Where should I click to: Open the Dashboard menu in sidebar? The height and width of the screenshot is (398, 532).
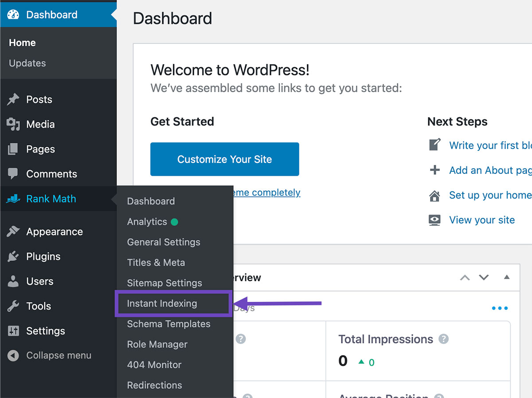(x=58, y=14)
